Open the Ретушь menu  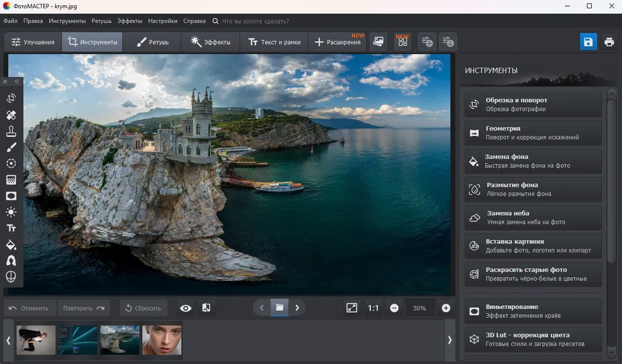tap(101, 21)
